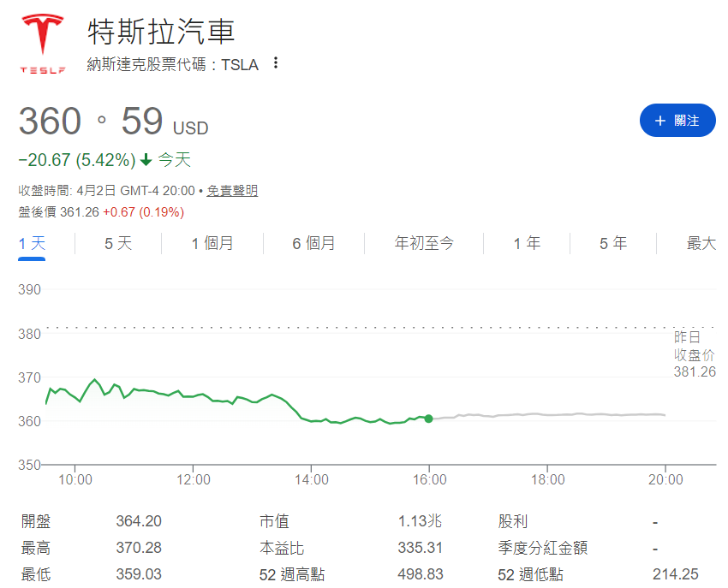The width and height of the screenshot is (728, 588).
Task: Switch to the 5 天 chart view
Action: click(x=116, y=243)
